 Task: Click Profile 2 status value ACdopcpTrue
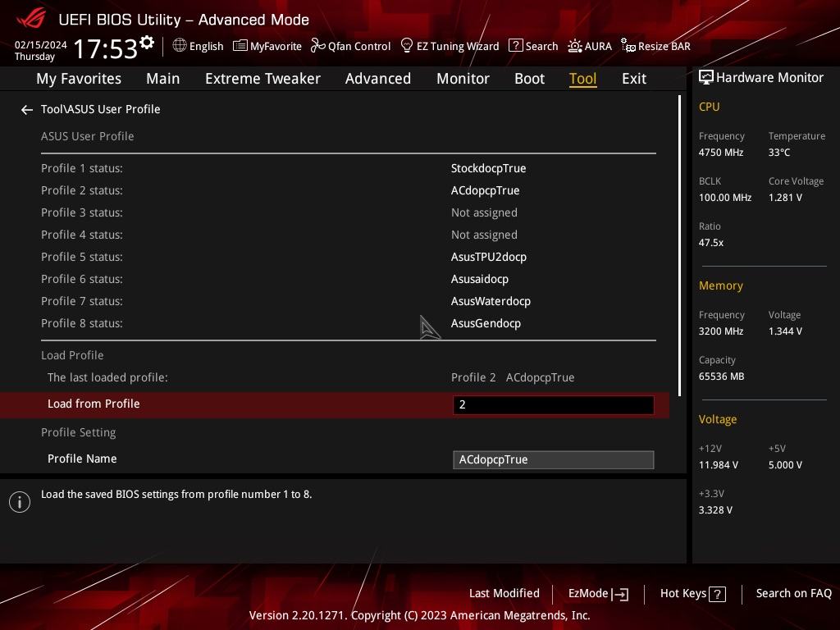pyautogui.click(x=486, y=190)
